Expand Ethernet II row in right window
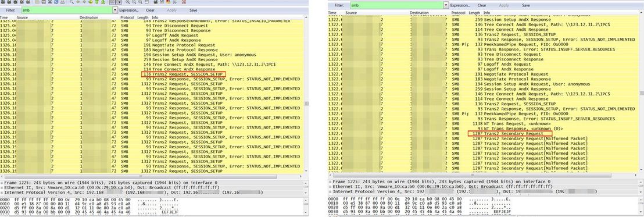Viewport: 644px width, 217px height. [x=330, y=186]
